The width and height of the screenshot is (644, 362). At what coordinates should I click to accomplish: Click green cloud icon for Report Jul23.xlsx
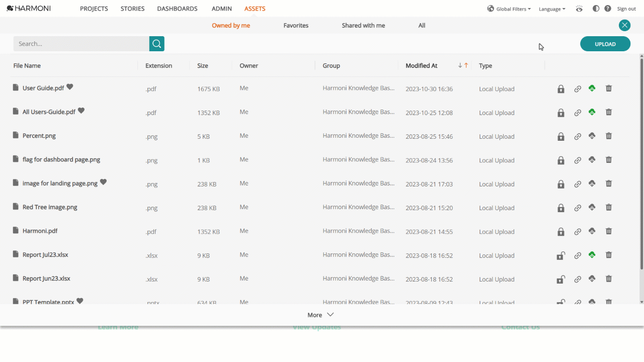[592, 255]
